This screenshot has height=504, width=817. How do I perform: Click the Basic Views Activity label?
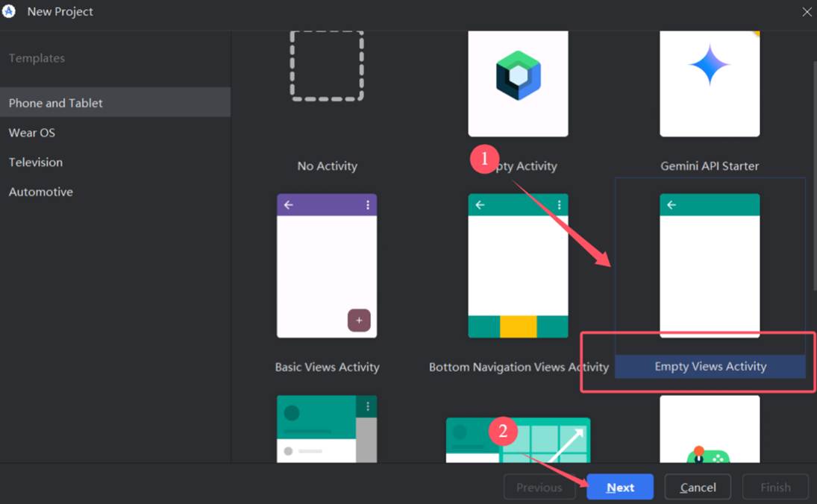coord(328,367)
